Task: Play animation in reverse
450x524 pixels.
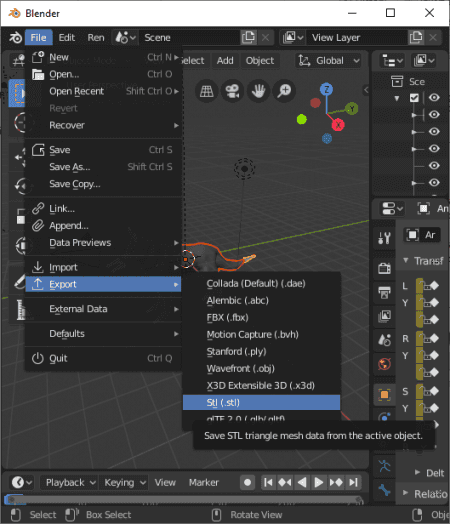Action: click(302, 482)
